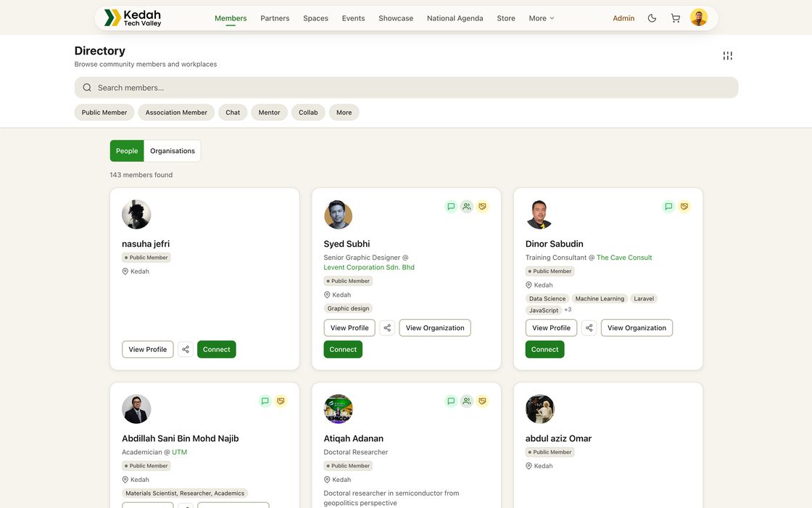Click chat icon on Syed Subhi card

(451, 206)
